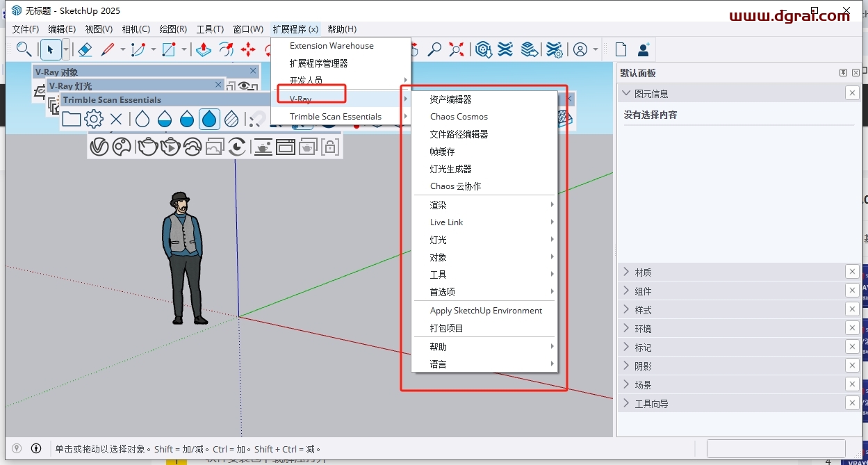Open Scan Essentials folder icon
Image resolution: width=868 pixels, height=465 pixels.
click(x=72, y=119)
